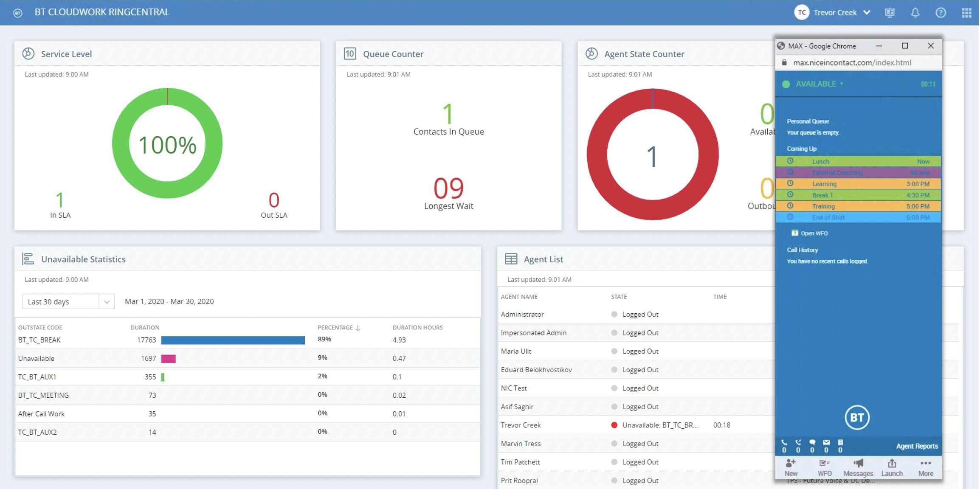Click the BT logo circle in MAX

coord(857,418)
